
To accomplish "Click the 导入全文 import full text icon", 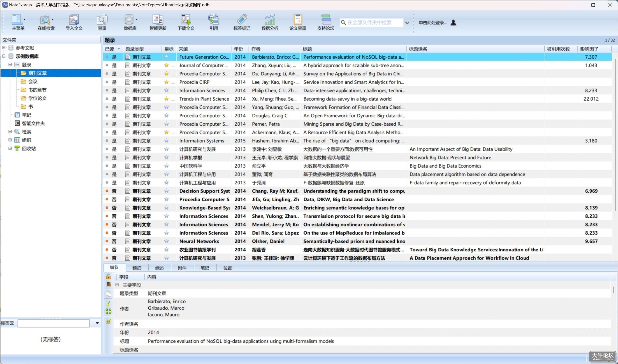I will (74, 22).
